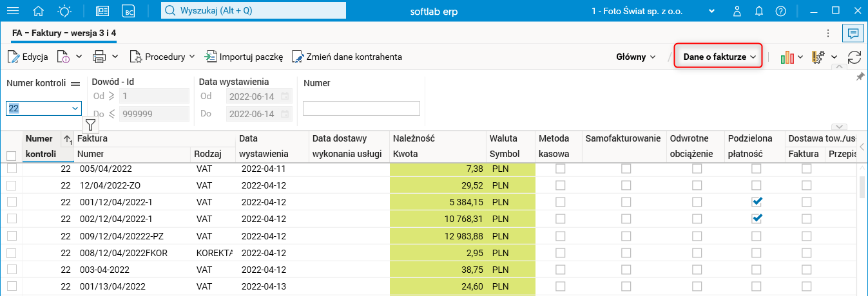Switch to FA – Faktury – wersja 3 i 4 tab
This screenshot has width=868, height=296.
(x=64, y=32)
